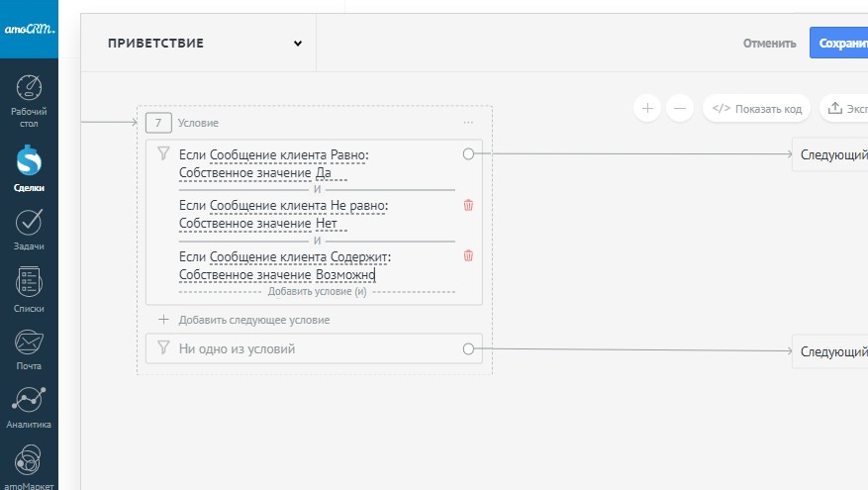
Task: Click the 'Ни одно из условий' output connector
Action: click(468, 349)
